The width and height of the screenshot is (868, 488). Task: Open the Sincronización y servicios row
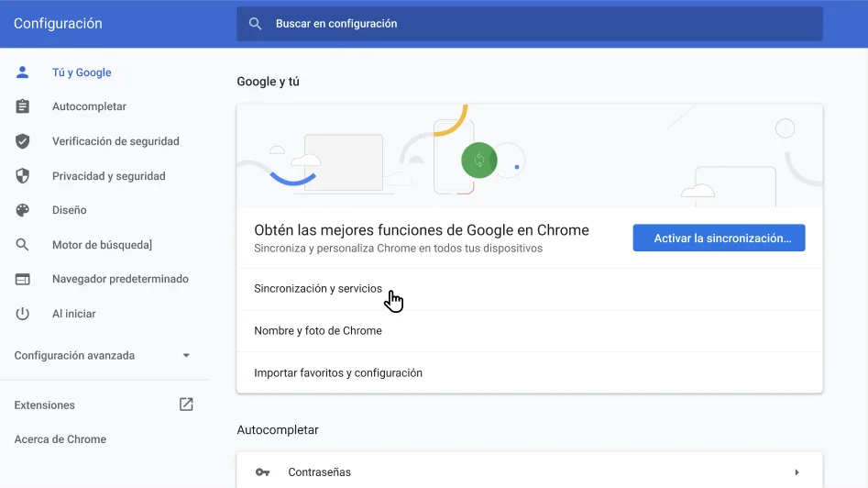point(318,289)
